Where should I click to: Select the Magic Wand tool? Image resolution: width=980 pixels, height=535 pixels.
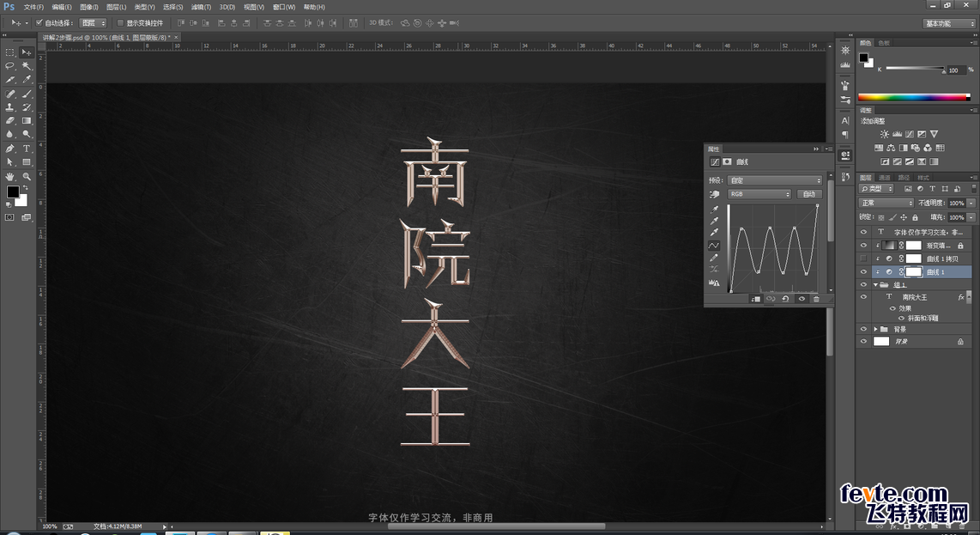[27, 65]
